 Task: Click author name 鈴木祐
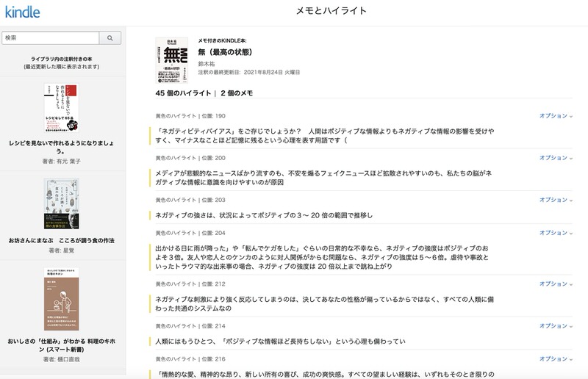(x=207, y=64)
